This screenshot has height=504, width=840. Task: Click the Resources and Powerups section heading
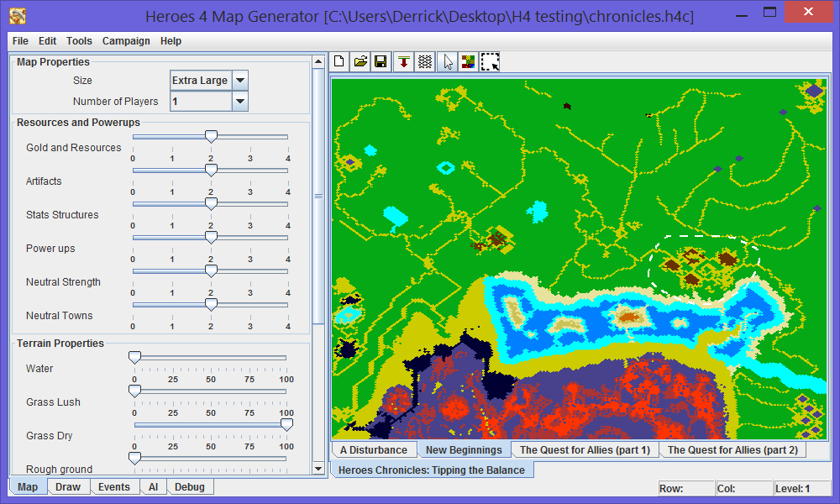pos(78,123)
